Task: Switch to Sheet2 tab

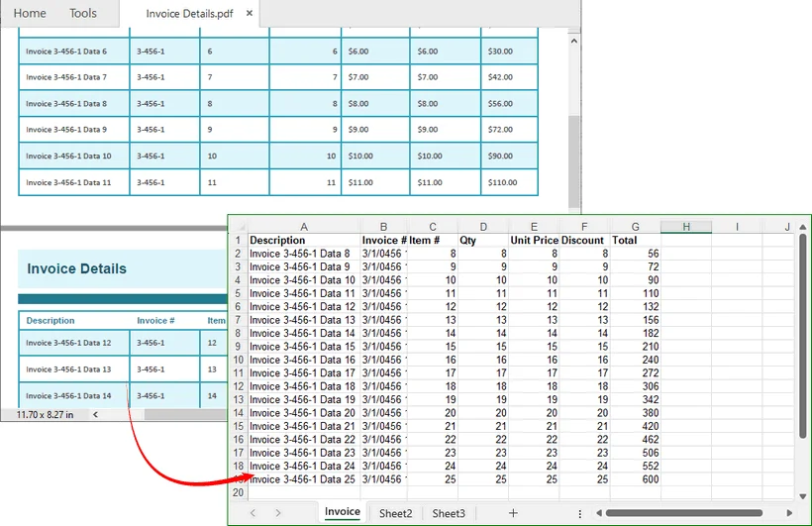Action: [396, 513]
